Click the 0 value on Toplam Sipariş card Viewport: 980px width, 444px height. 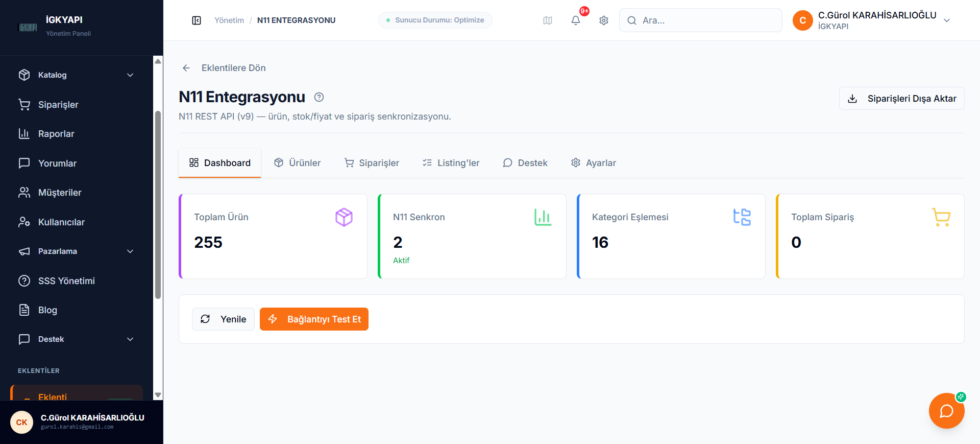[x=796, y=242]
